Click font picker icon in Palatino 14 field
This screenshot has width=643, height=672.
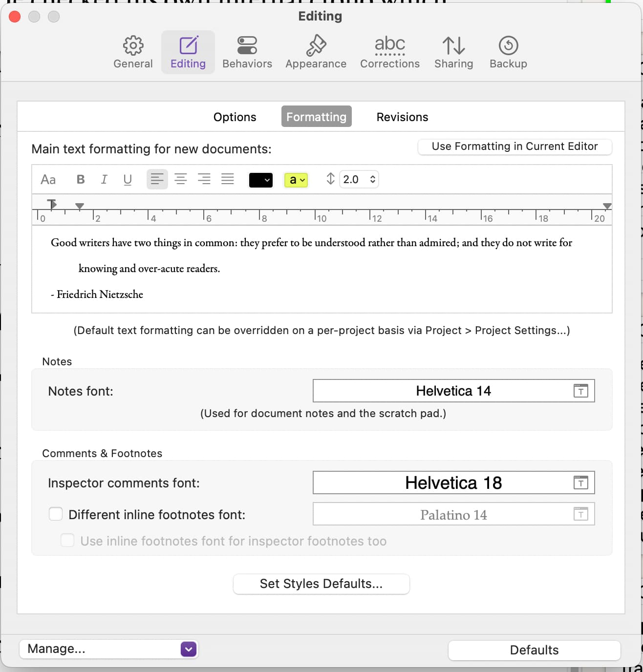[x=580, y=514]
